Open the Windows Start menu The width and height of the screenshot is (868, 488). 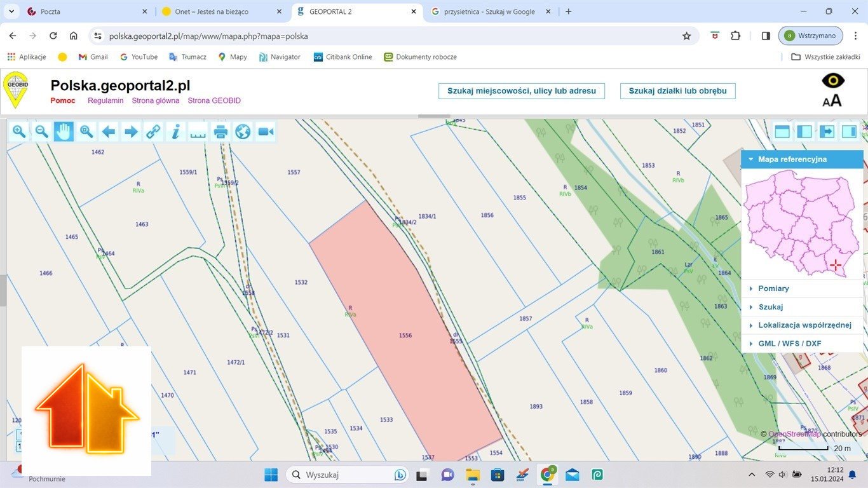271,475
